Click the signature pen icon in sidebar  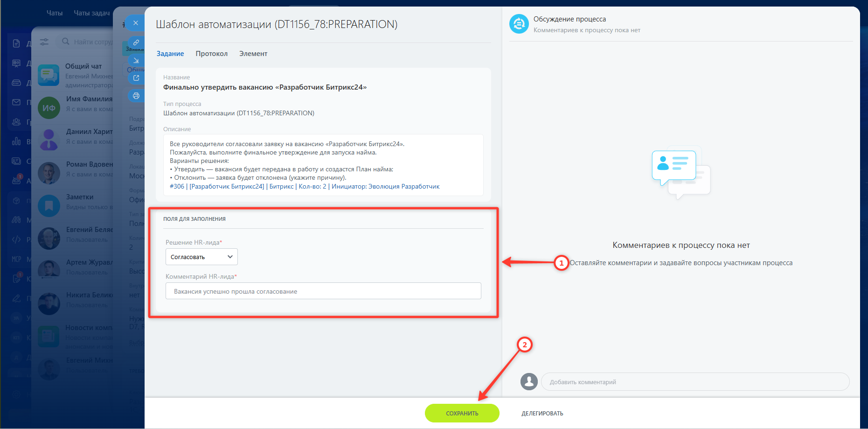point(16,298)
